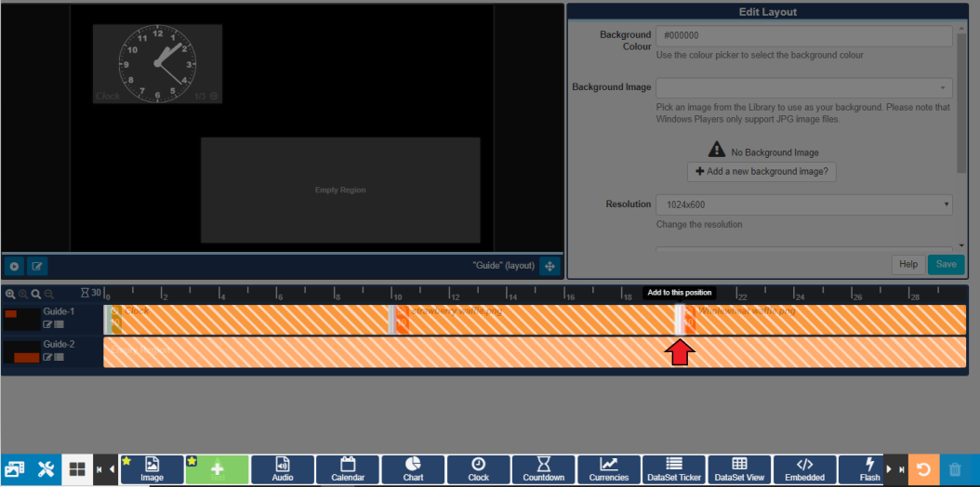The height and width of the screenshot is (487, 980).
Task: Click the Embedded code widget
Action: click(x=804, y=469)
